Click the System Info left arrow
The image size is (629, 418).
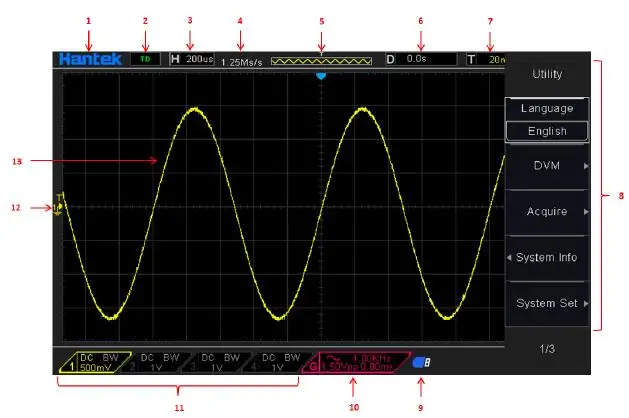[x=509, y=258]
